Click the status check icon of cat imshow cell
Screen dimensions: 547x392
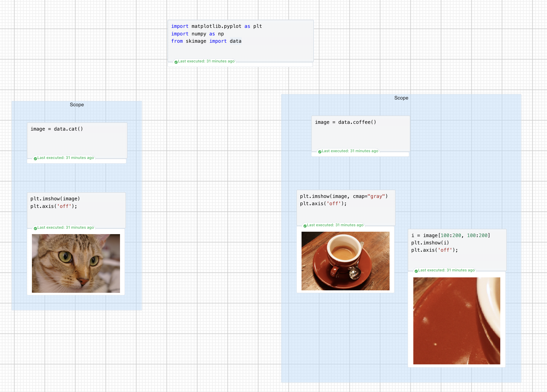pyautogui.click(x=35, y=228)
